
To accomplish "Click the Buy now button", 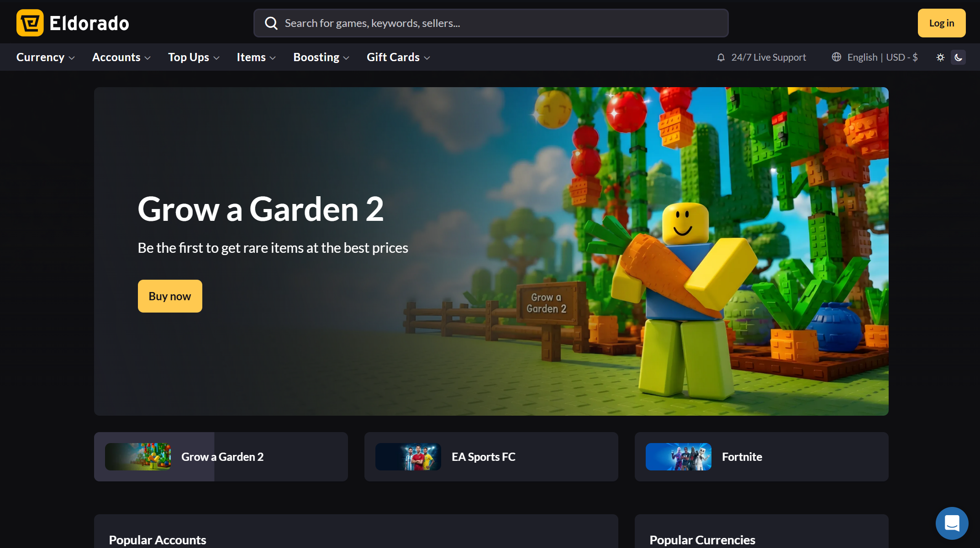I will pyautogui.click(x=170, y=296).
